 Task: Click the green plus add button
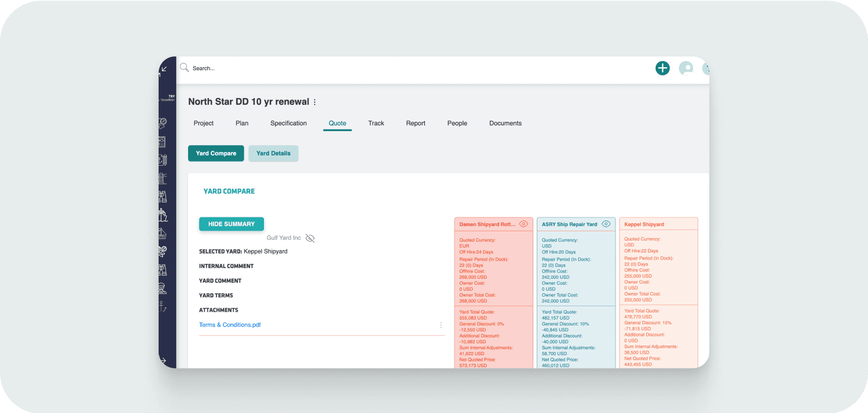click(x=662, y=68)
